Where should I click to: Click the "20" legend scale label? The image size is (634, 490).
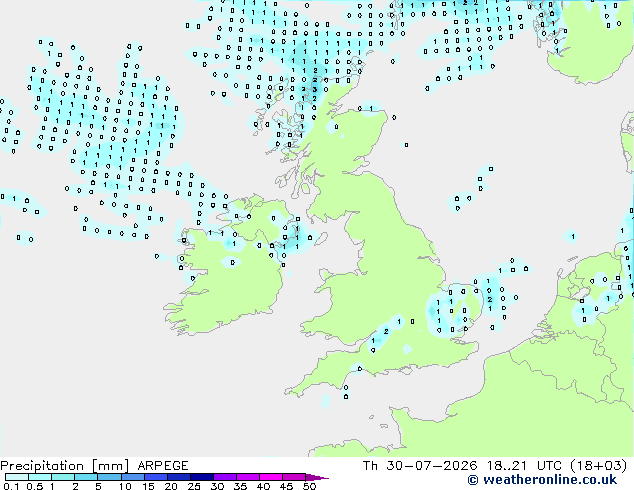(x=171, y=486)
